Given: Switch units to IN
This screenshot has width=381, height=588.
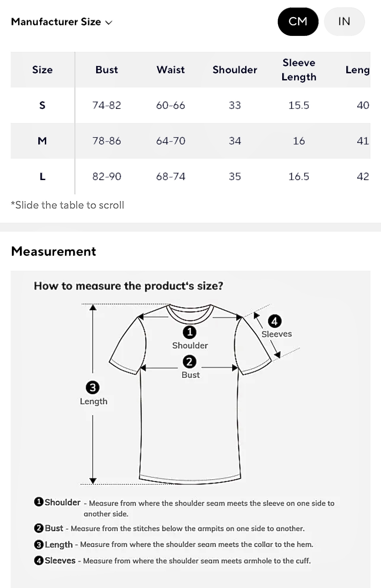Looking at the screenshot, I should 344,22.
